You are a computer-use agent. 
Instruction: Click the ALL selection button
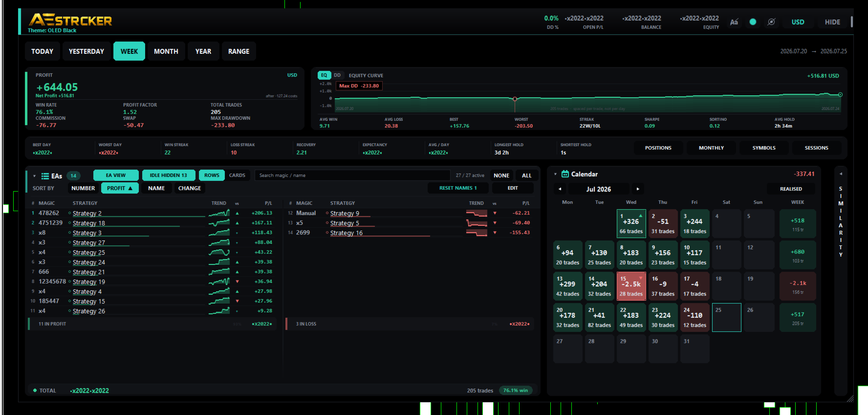tap(527, 175)
